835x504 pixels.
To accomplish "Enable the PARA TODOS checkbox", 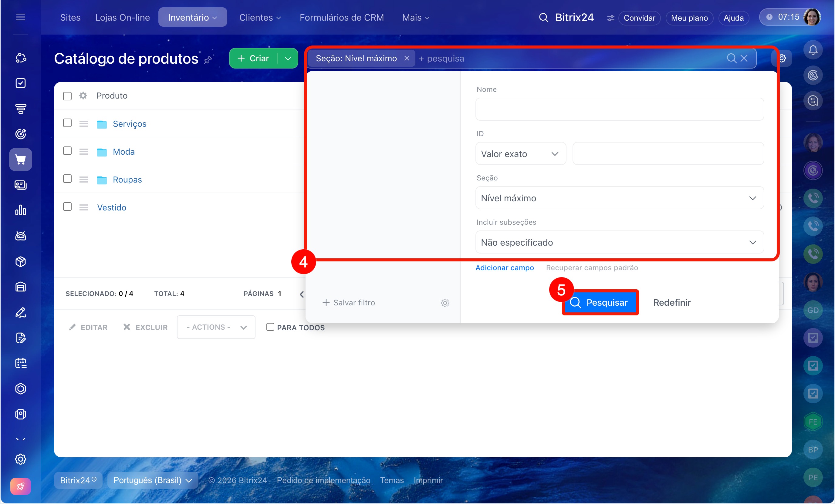I will point(270,327).
